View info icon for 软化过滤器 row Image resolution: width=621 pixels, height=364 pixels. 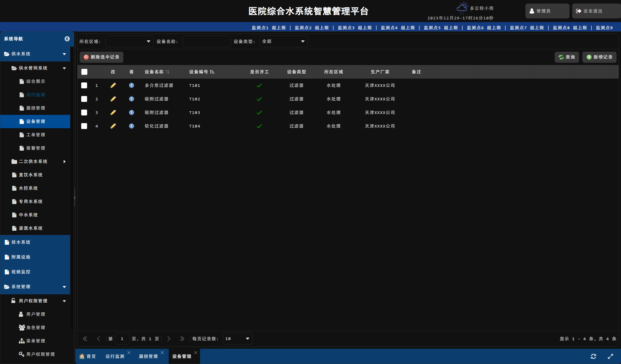pyautogui.click(x=132, y=126)
